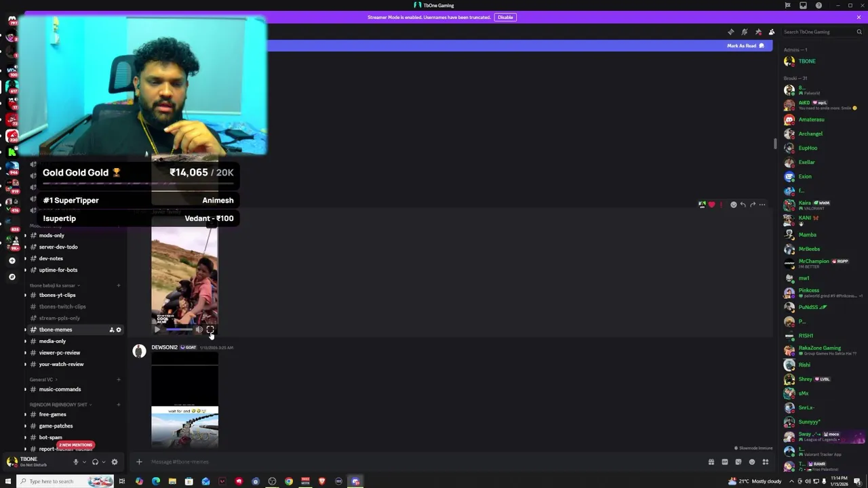Focus the Message #tbone-memes input
Image resolution: width=868 pixels, height=488 pixels.
pyautogui.click(x=420, y=462)
